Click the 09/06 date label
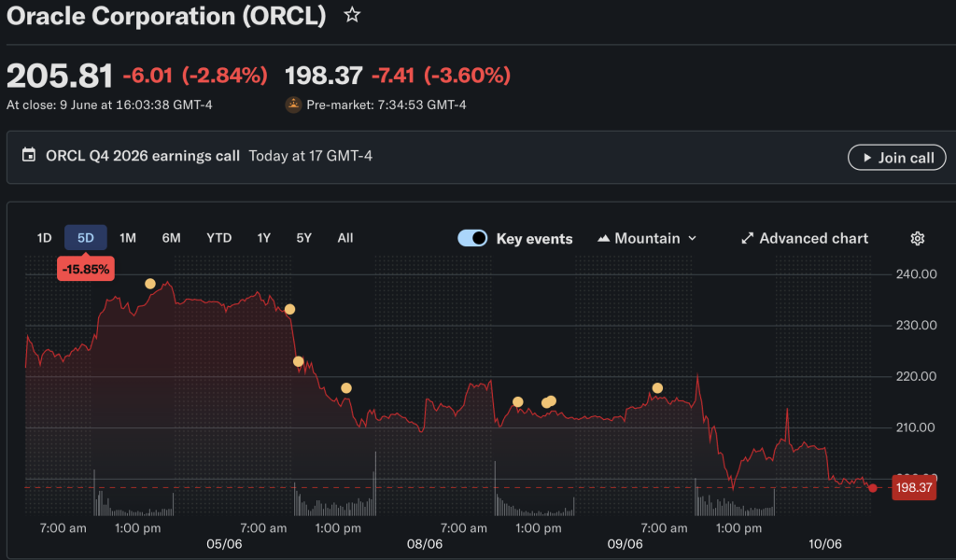Viewport: 956px width, 560px height. coord(625,544)
